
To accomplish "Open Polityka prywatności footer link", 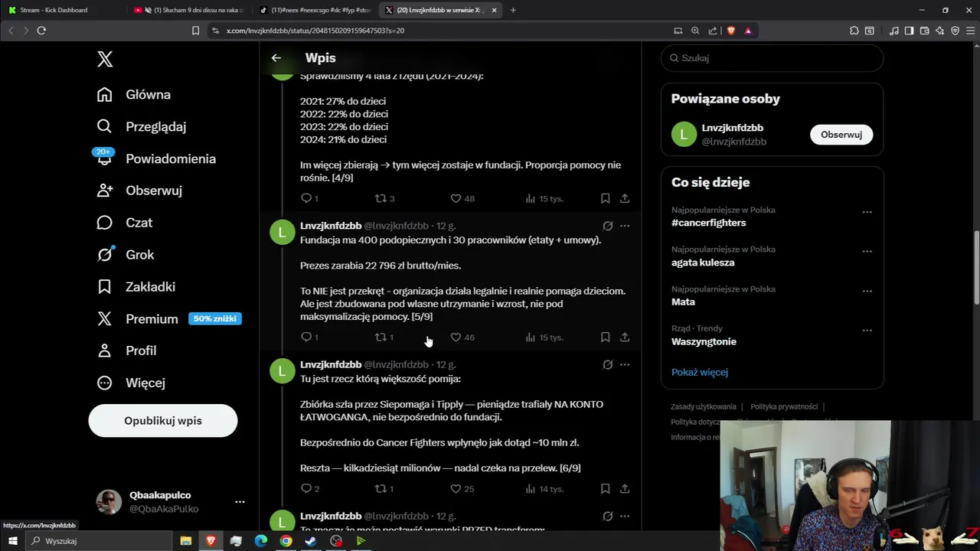I will pos(784,406).
